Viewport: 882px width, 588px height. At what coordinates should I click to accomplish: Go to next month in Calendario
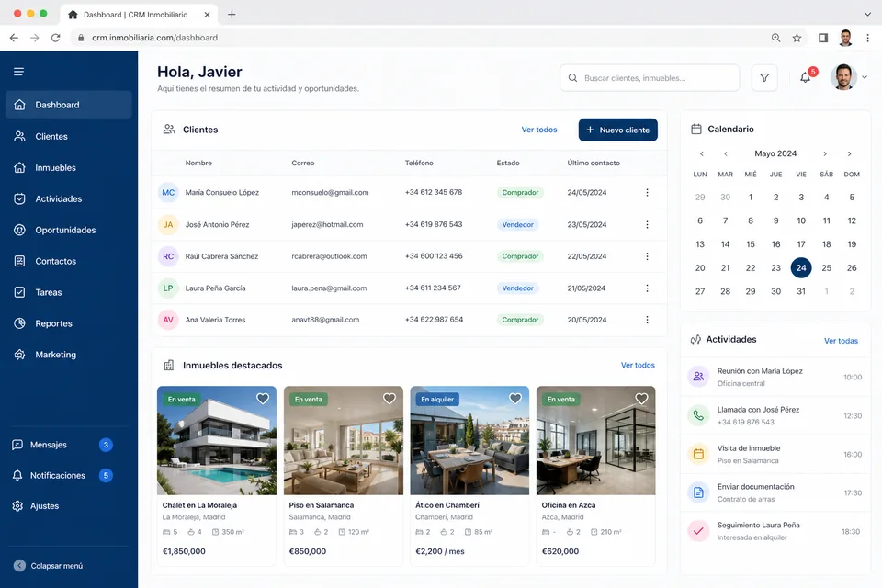[825, 153]
